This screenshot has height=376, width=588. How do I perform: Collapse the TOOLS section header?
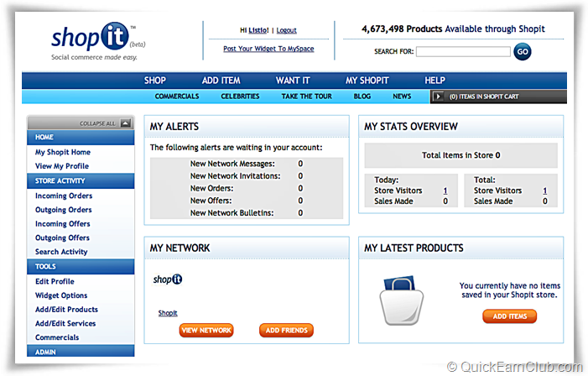point(81,266)
